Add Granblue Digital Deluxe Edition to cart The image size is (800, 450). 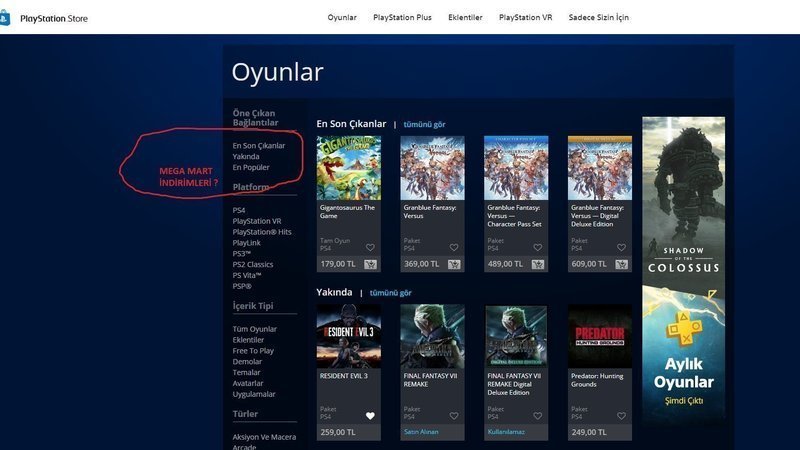pyautogui.click(x=621, y=264)
